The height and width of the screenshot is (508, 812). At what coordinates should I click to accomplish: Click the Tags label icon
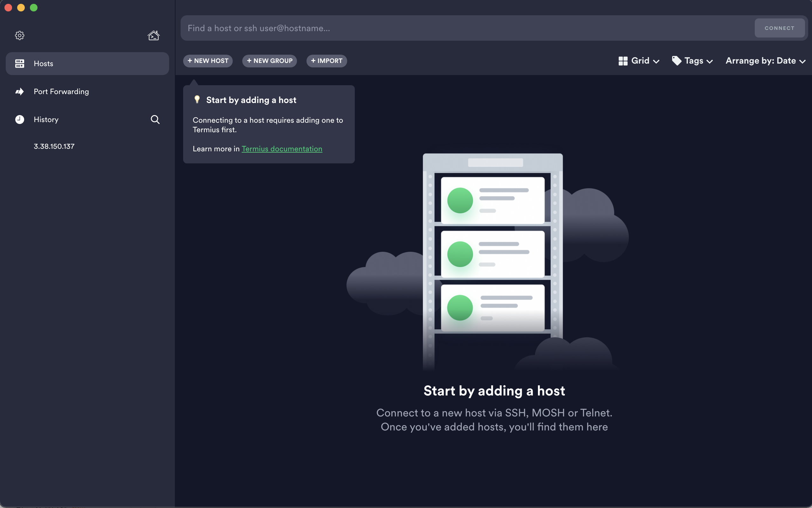(x=676, y=61)
